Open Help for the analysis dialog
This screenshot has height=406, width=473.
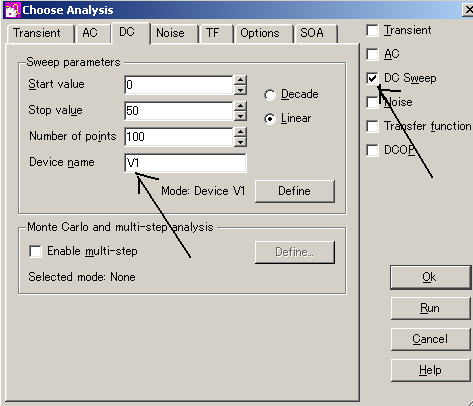click(x=430, y=370)
